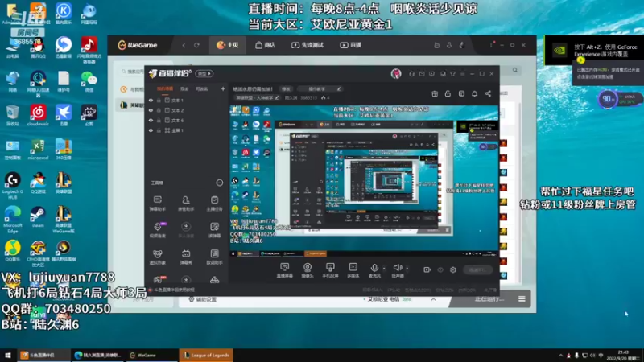Add a 多媒体 media source
The image size is (644, 362).
point(353,270)
